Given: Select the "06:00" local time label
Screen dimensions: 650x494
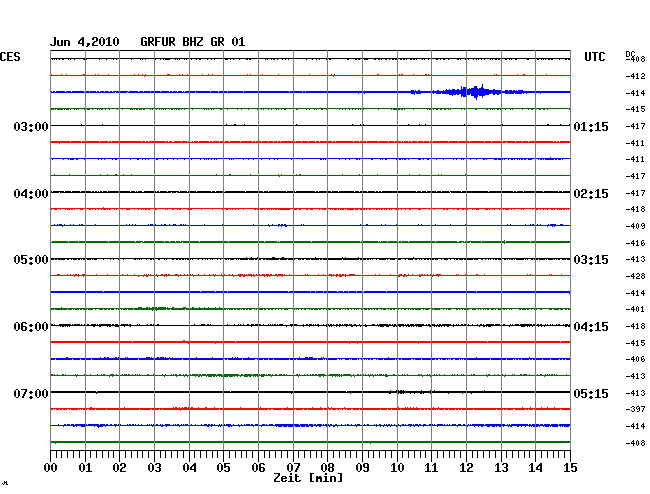Looking at the screenshot, I should tap(31, 327).
